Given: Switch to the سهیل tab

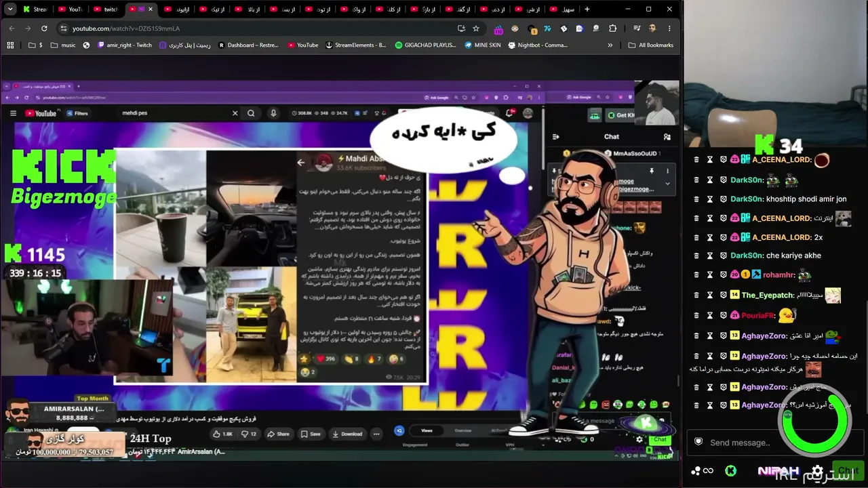Looking at the screenshot, I should [562, 9].
